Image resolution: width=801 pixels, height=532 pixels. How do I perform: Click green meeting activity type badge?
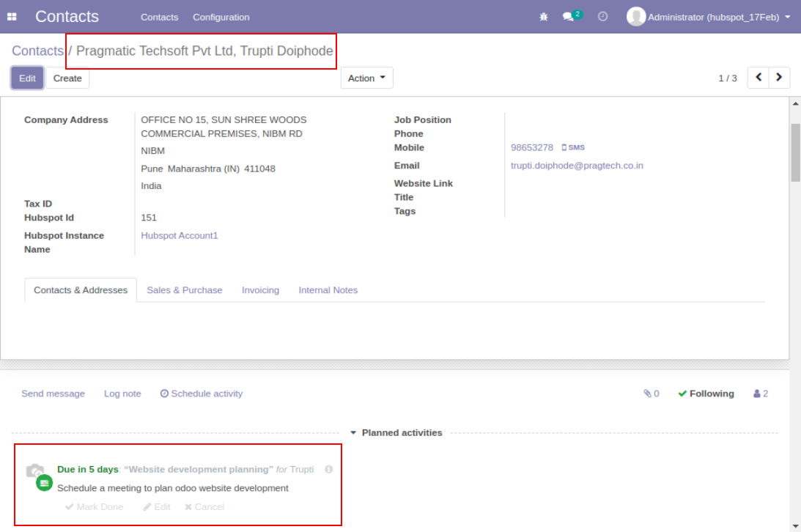coord(45,482)
